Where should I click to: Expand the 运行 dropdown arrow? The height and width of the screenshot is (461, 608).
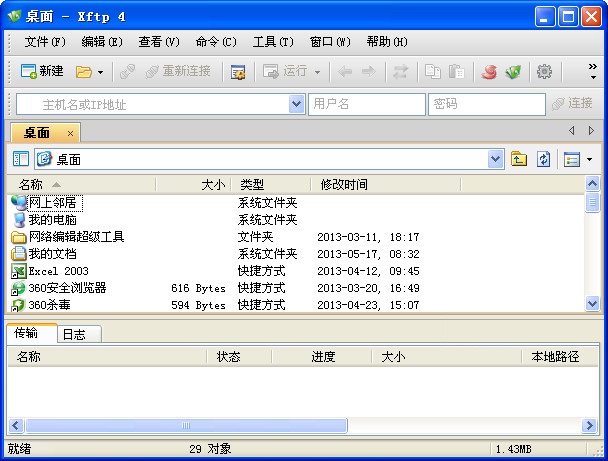(318, 72)
